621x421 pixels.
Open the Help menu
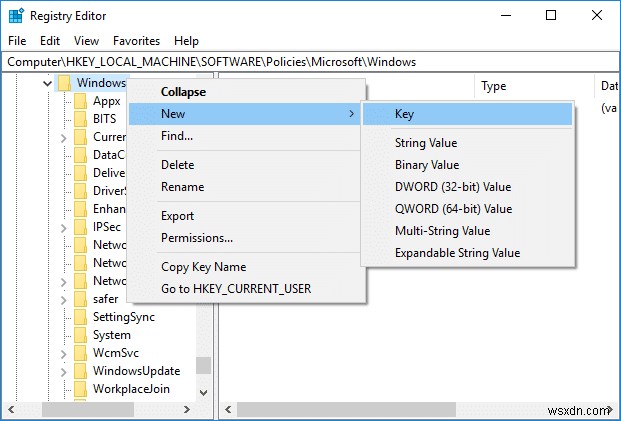pos(186,41)
